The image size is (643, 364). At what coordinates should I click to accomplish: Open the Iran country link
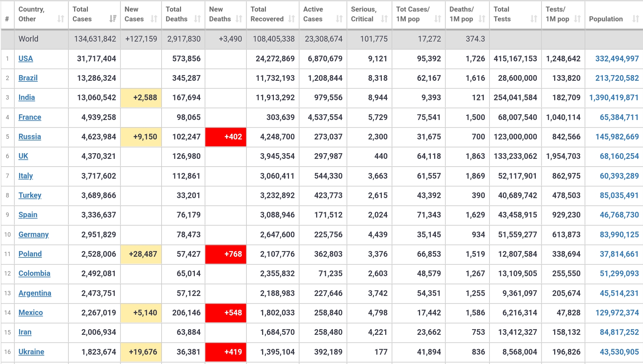pos(25,332)
